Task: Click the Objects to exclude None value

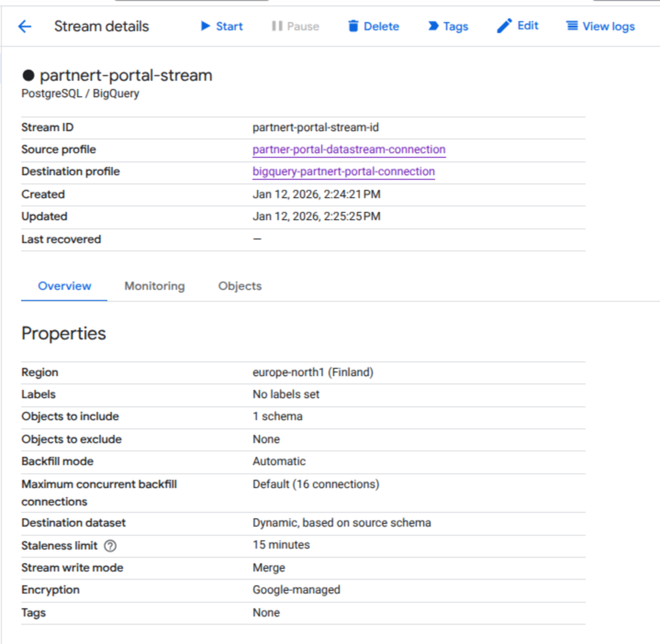Action: 266,439
